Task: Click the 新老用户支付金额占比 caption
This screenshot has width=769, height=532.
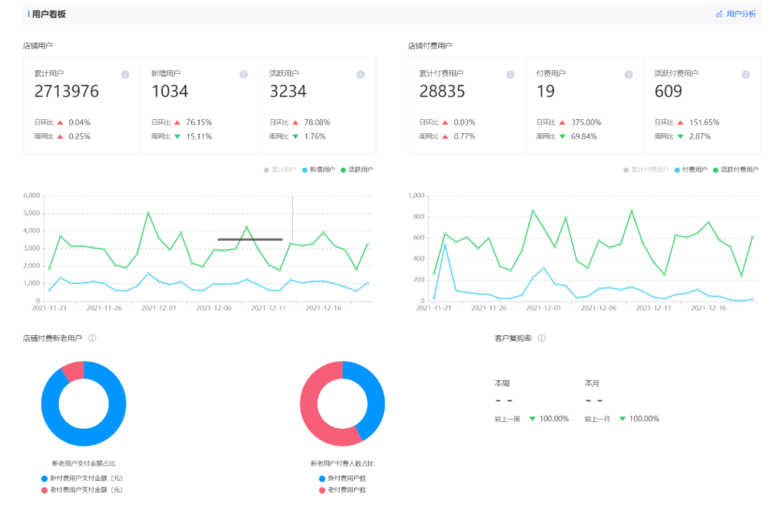Action: click(84, 463)
